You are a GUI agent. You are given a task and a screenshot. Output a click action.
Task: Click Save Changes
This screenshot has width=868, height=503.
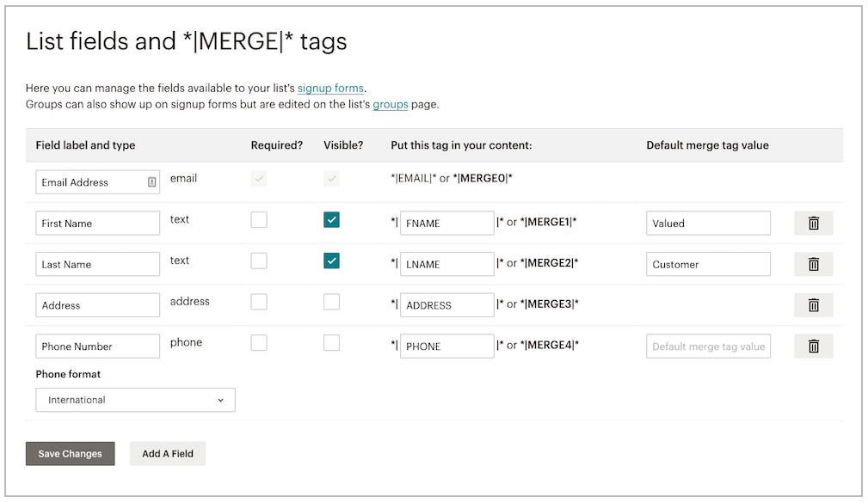[70, 453]
